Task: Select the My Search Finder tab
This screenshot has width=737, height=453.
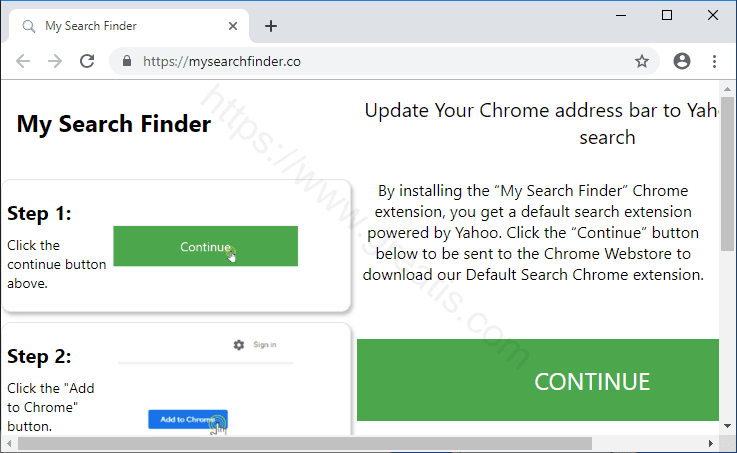Action: coord(120,26)
